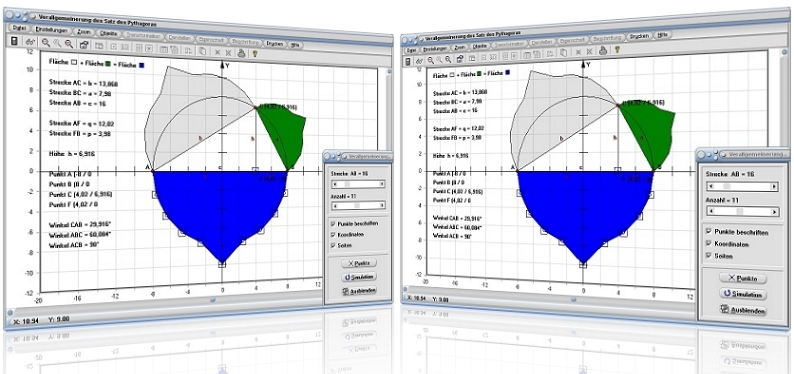The width and height of the screenshot is (794, 374).
Task: Click the Strecke AB slider track, right panel
Action: pyautogui.click(x=742, y=187)
